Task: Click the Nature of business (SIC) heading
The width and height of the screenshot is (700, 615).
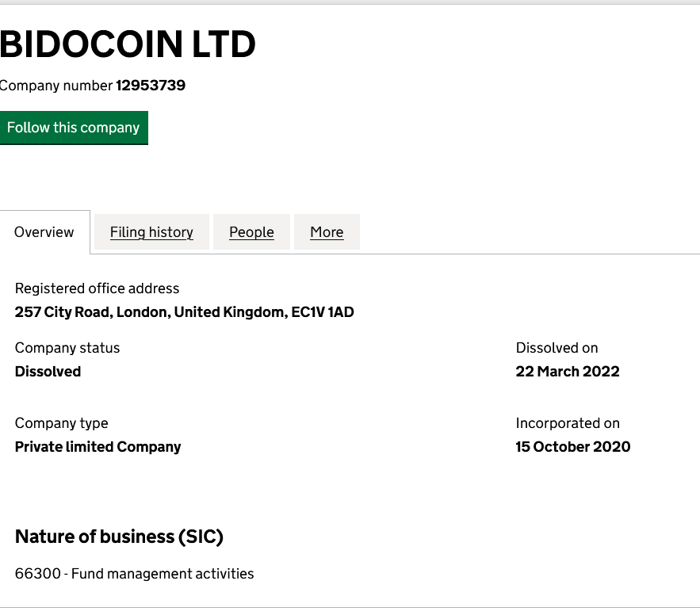Action: tap(119, 537)
